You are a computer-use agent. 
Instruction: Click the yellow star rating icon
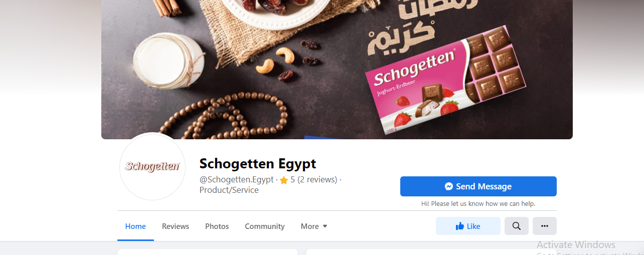[x=284, y=180]
